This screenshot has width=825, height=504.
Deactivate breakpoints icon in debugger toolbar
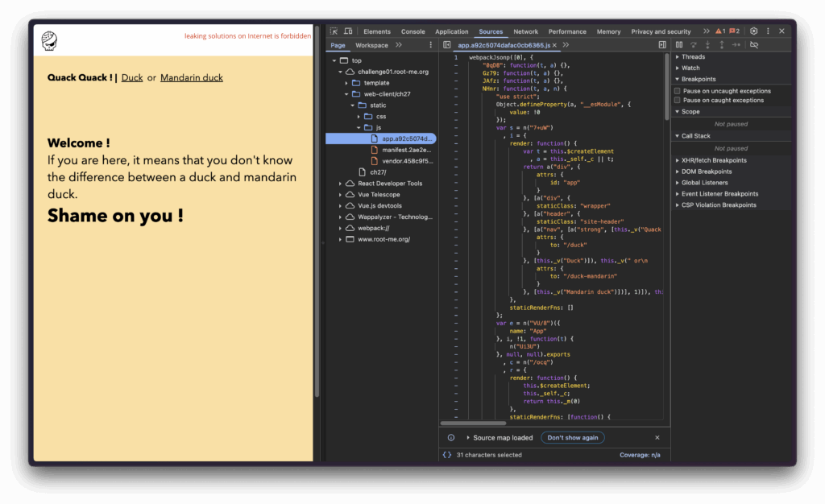[754, 45]
